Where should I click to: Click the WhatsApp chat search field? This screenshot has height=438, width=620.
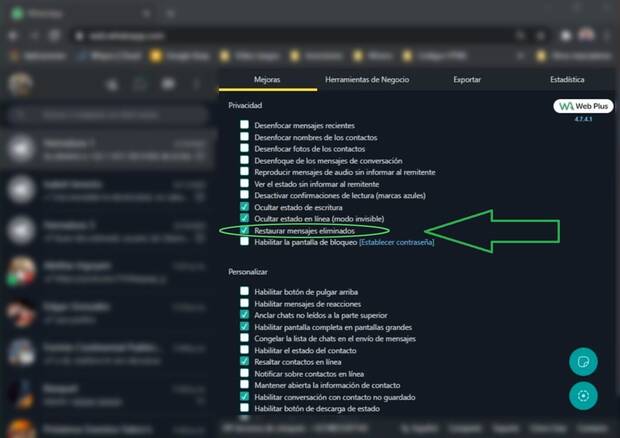(107, 115)
